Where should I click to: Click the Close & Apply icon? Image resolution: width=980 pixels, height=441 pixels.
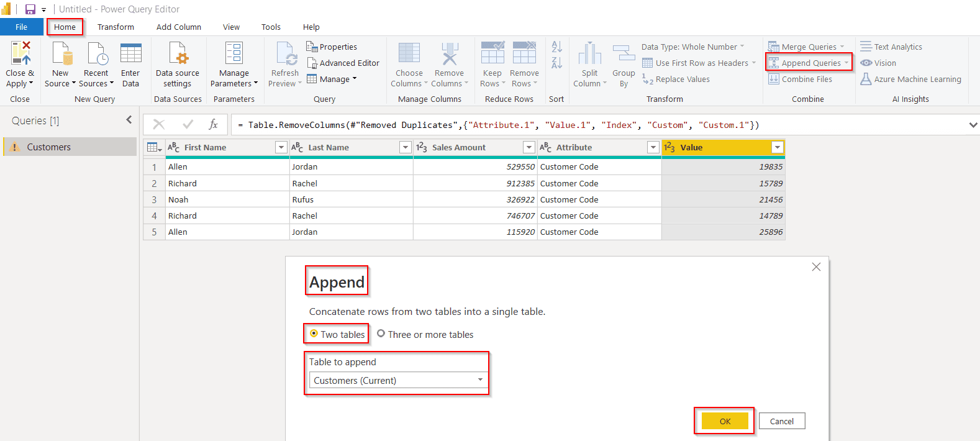20,53
